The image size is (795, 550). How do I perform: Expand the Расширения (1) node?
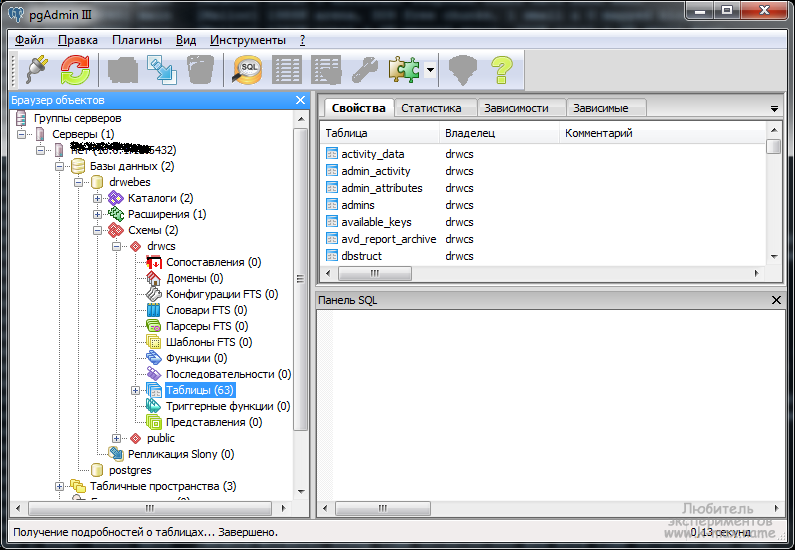click(x=97, y=214)
